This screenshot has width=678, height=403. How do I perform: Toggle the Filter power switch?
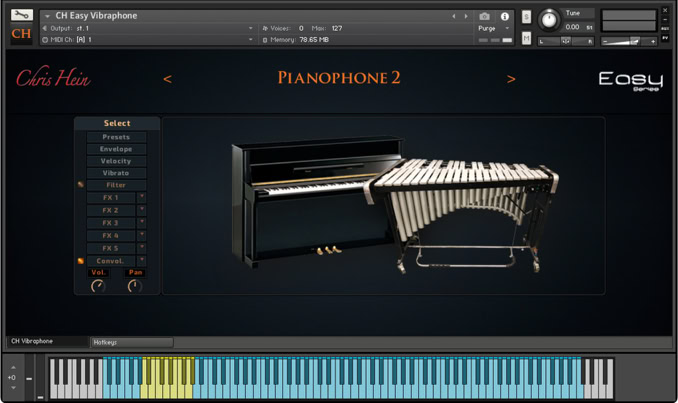click(x=80, y=185)
